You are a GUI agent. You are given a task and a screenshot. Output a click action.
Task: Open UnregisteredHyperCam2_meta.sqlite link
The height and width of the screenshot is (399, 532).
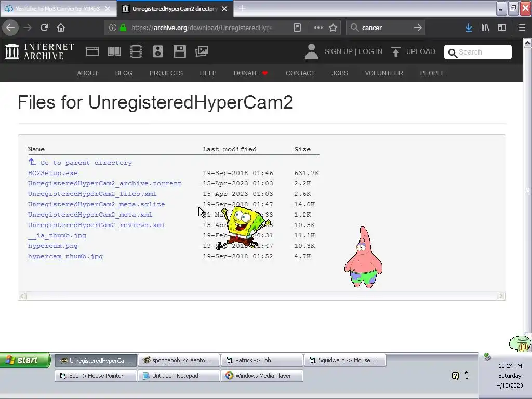pos(96,204)
